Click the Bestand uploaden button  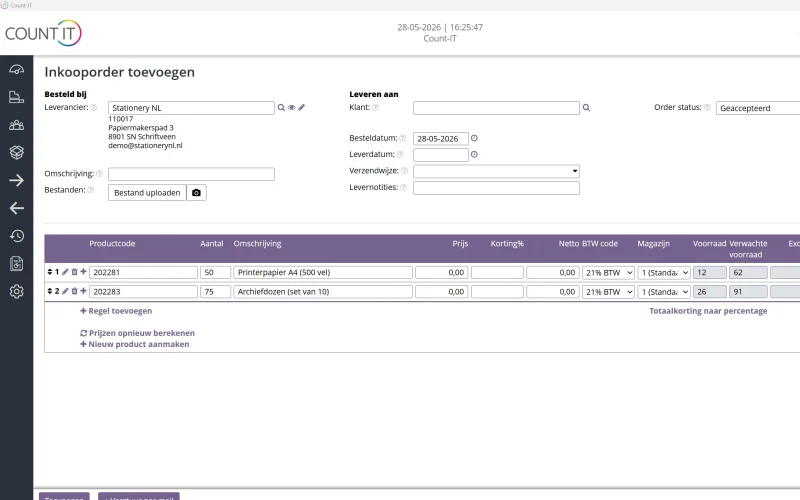(147, 193)
